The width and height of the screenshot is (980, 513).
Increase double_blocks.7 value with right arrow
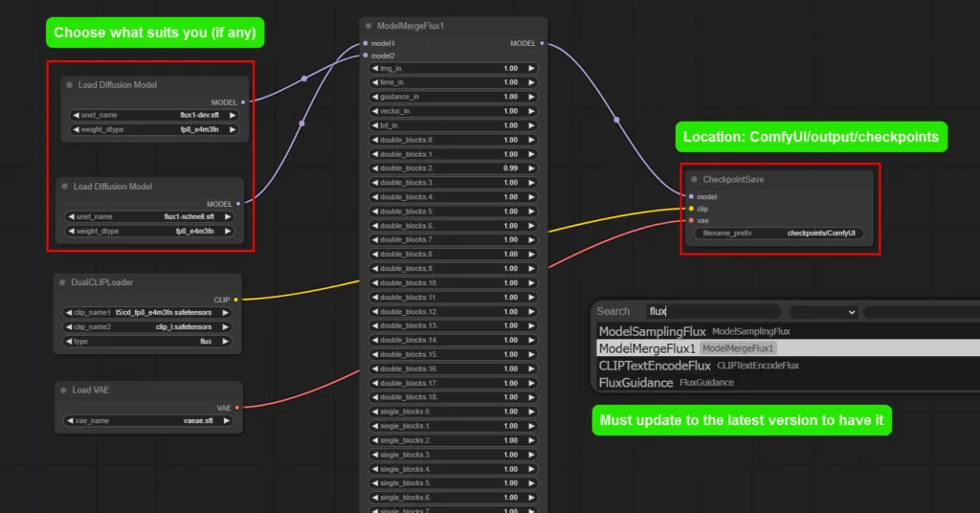[x=531, y=240]
